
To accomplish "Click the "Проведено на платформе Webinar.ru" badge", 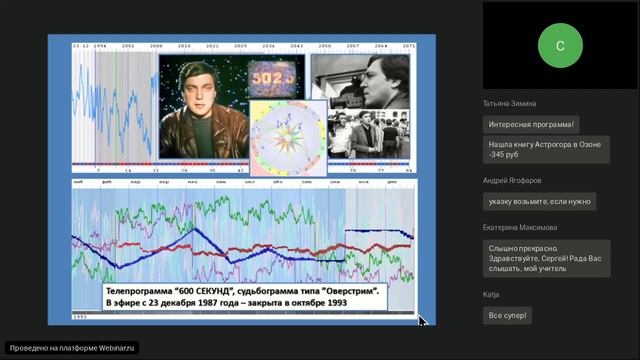I will coord(72,348).
